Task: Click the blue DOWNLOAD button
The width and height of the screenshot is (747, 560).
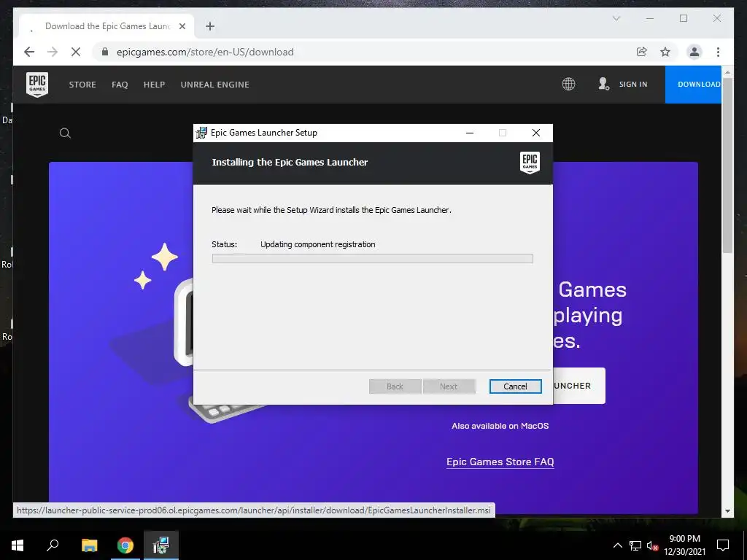Action: [694, 85]
